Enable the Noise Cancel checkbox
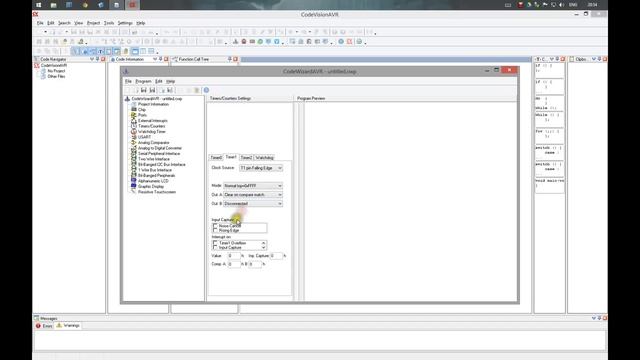The height and width of the screenshot is (360, 640). (x=215, y=226)
